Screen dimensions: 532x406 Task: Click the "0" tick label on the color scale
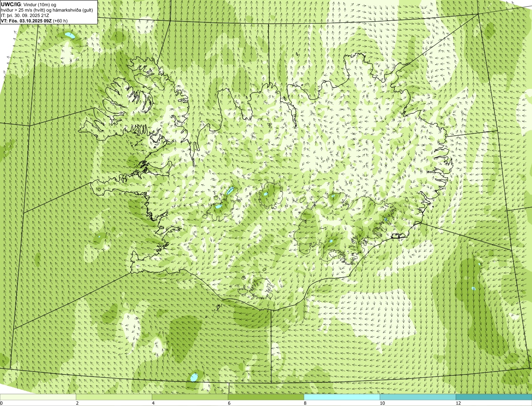pos(1,403)
